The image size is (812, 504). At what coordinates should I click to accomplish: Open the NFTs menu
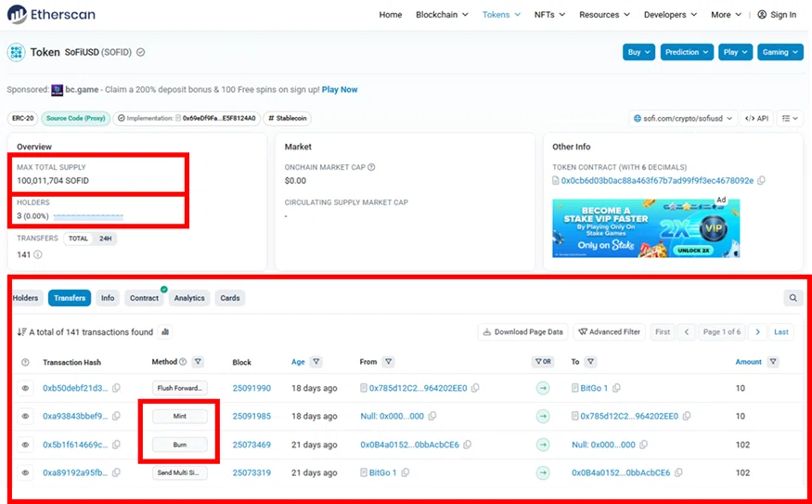(x=549, y=15)
